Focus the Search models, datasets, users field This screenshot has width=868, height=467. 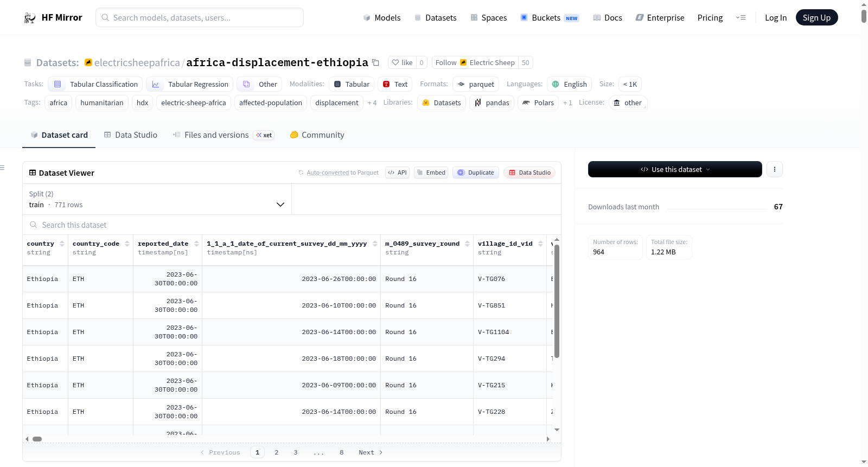coord(200,17)
